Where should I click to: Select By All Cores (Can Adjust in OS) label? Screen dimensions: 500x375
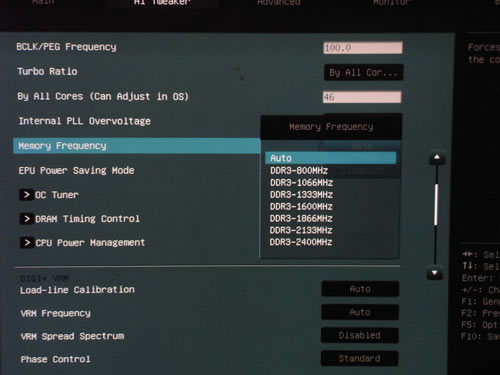point(103,97)
